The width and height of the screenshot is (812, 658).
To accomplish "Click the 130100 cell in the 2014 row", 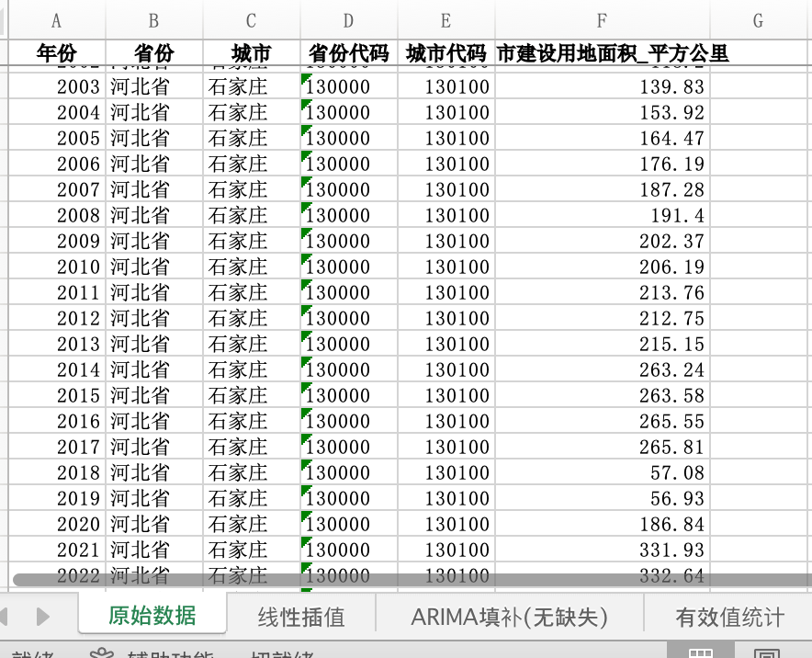I will click(446, 369).
